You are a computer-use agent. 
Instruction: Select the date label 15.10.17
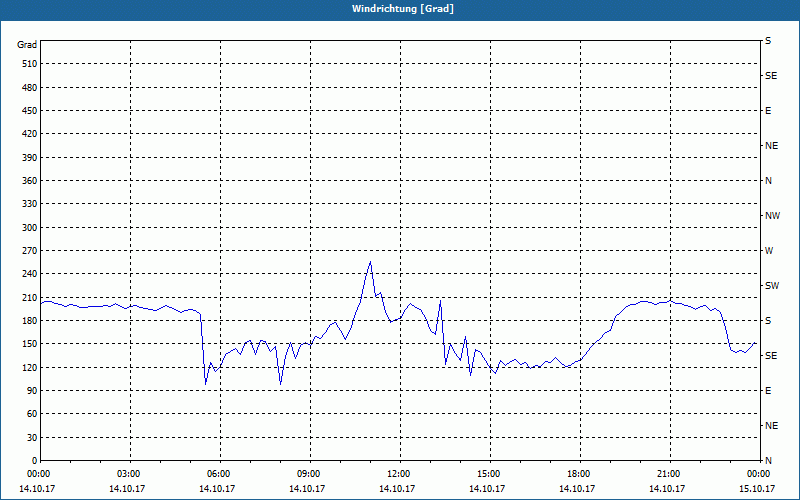tap(757, 488)
